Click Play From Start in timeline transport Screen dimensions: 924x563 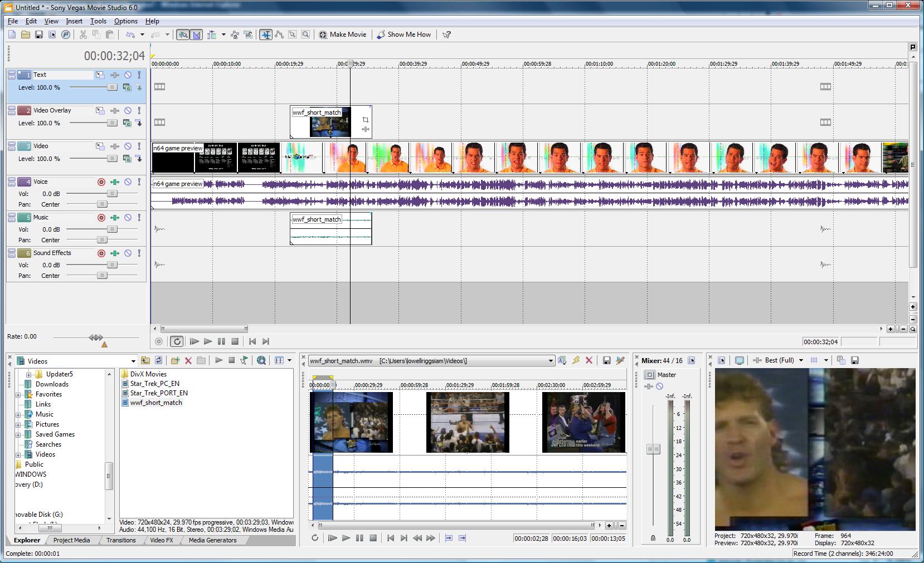click(194, 341)
